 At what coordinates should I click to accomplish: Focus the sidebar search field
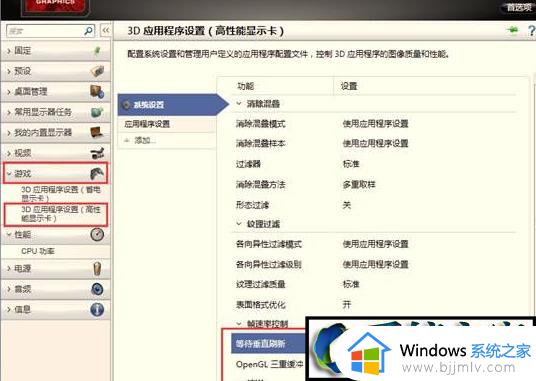(51, 31)
